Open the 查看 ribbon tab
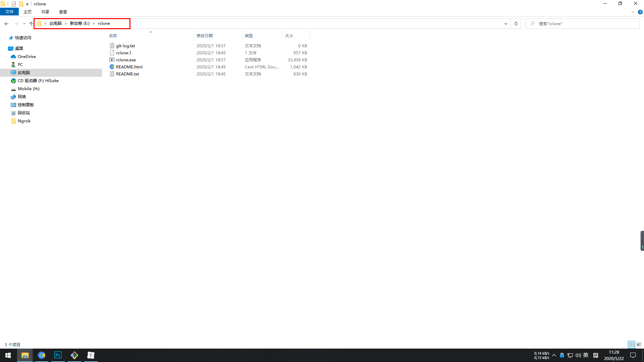Viewport: 644px width, 362px height. pos(63,12)
